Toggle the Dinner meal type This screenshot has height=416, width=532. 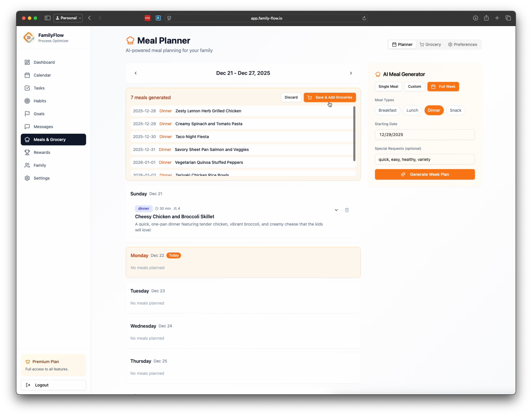pos(434,110)
